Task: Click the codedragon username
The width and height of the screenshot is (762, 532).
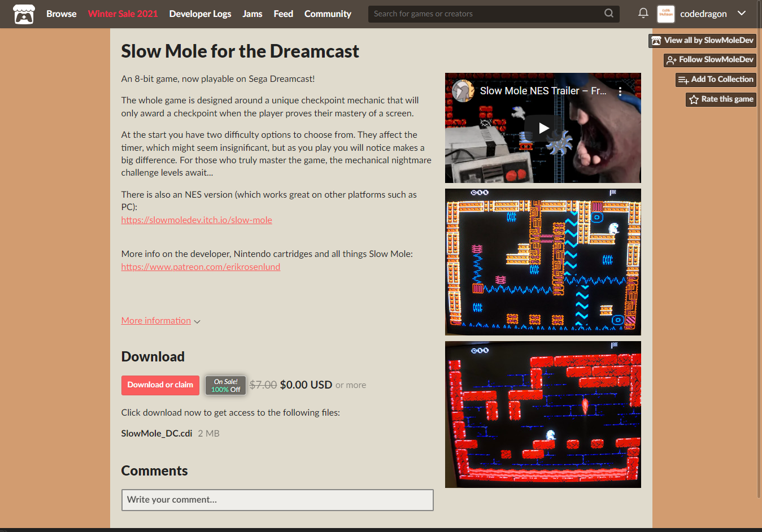Action: [703, 14]
